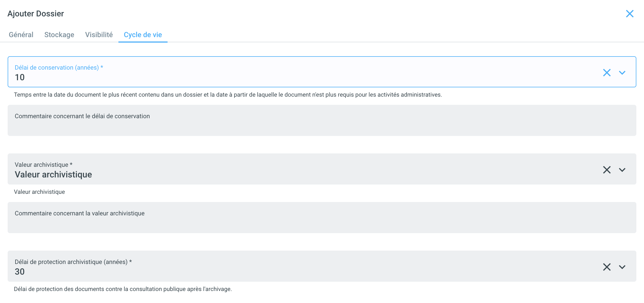The width and height of the screenshot is (644, 303).
Task: Clear the Valeur archivistique selection
Action: coord(607,170)
